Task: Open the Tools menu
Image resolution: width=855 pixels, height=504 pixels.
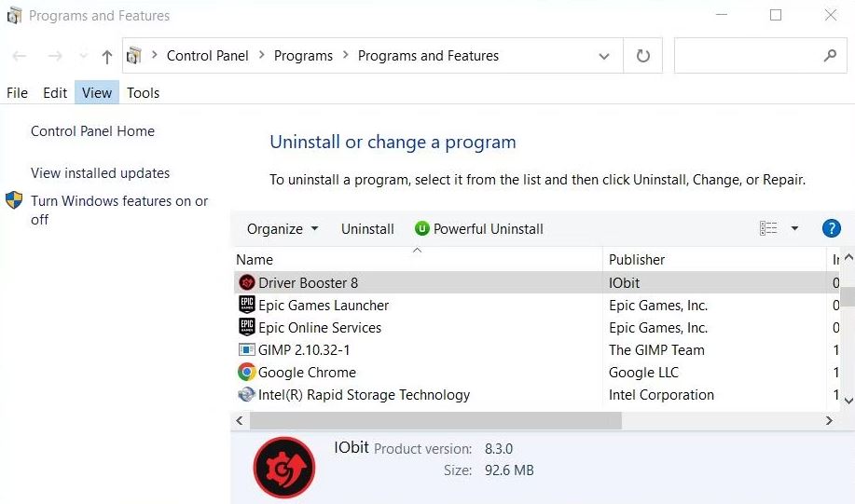Action: [143, 92]
